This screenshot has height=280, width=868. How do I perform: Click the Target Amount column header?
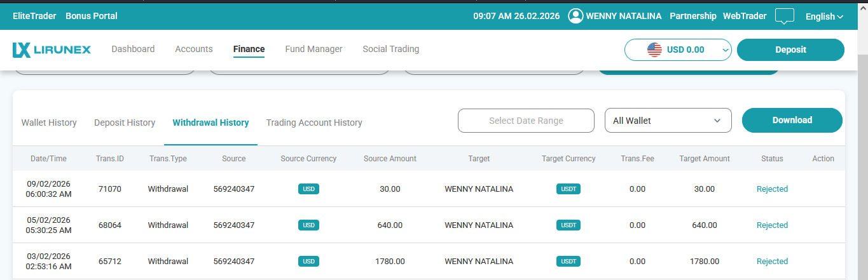click(705, 159)
